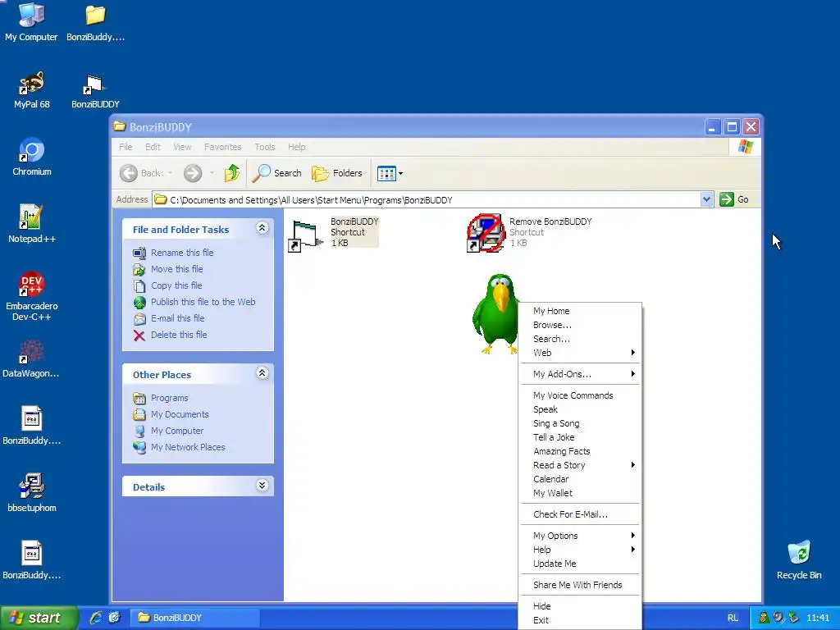Toggle the Folders pane
840x630 pixels.
[x=337, y=173]
